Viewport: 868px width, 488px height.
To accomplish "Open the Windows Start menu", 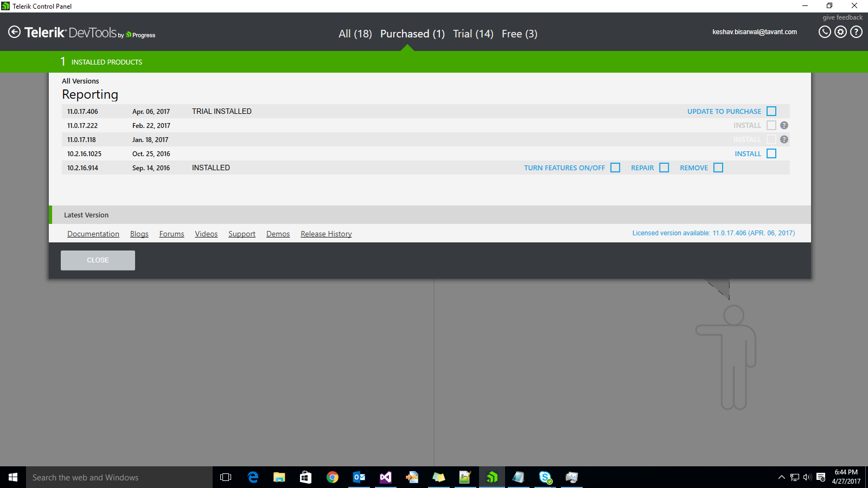I will coord(13,477).
